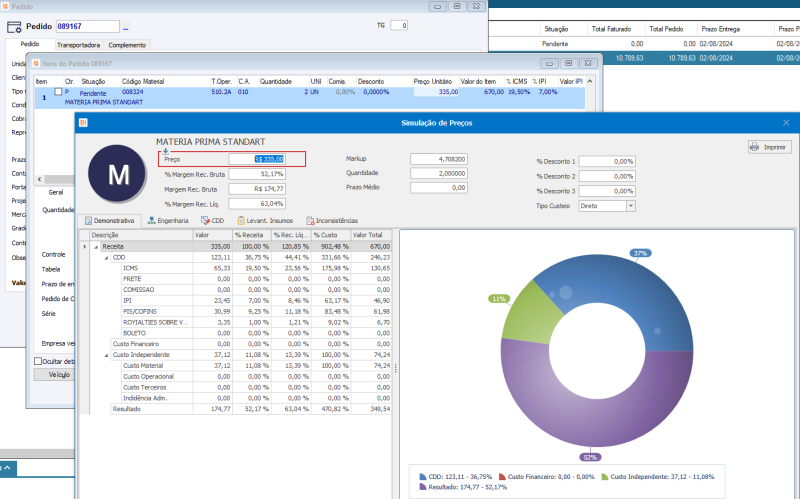800x499 pixels.
Task: Click the Imprimir printer button
Action: tap(769, 147)
